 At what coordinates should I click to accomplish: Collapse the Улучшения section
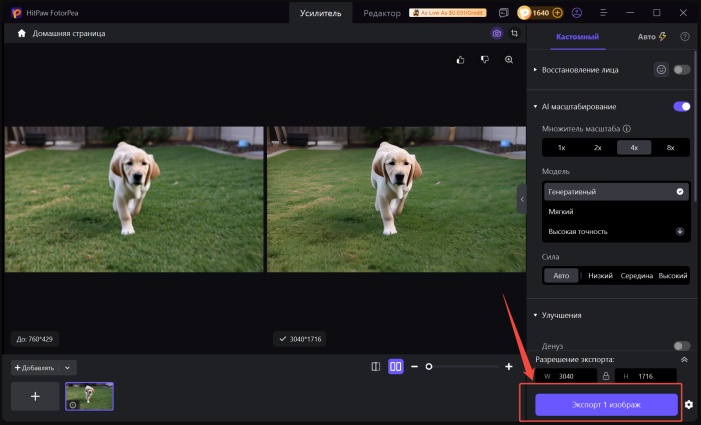tap(535, 315)
